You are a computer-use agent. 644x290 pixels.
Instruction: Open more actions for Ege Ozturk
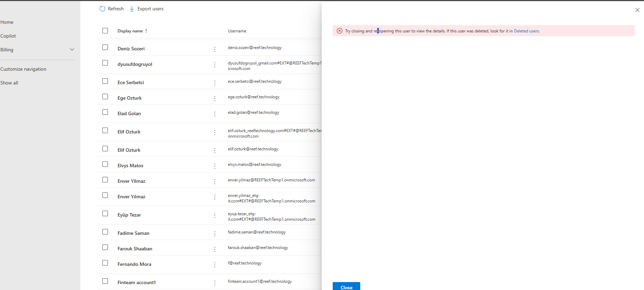pyautogui.click(x=215, y=99)
